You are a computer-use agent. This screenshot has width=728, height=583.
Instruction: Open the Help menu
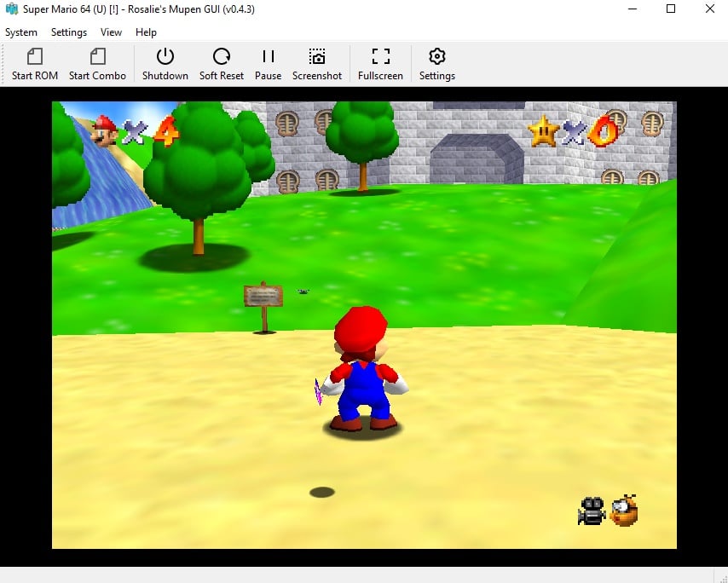pyautogui.click(x=146, y=32)
